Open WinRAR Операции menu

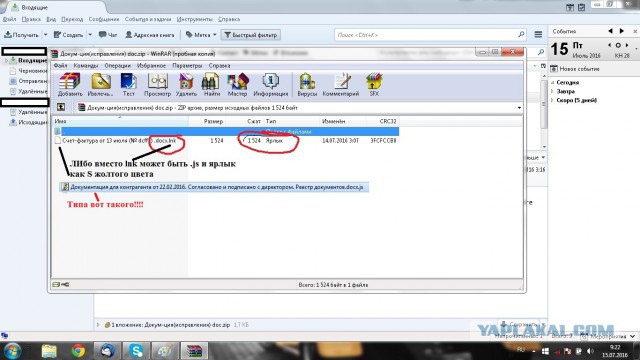(x=118, y=65)
